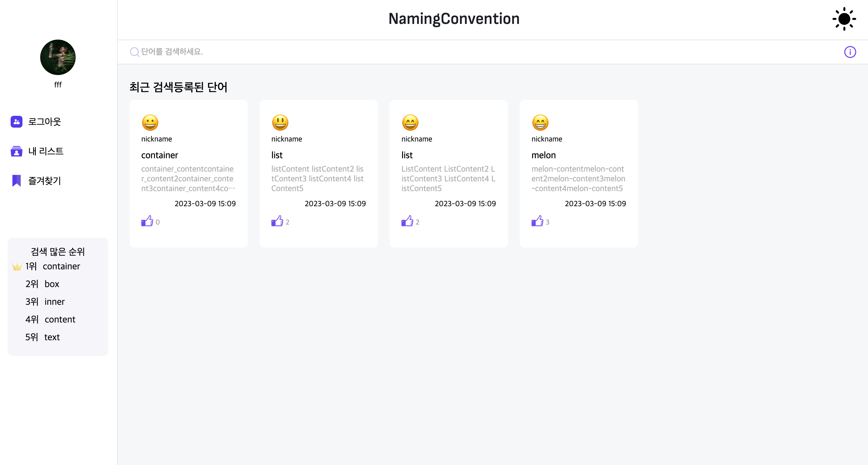Click the smiley emoji on the container card
This screenshot has height=465, width=868.
coord(150,123)
